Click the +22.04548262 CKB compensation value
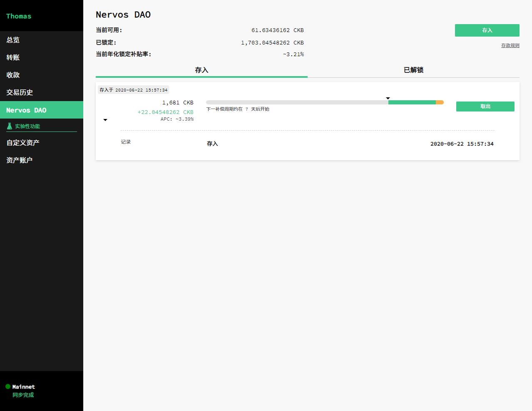This screenshot has height=411, width=532. (x=166, y=112)
